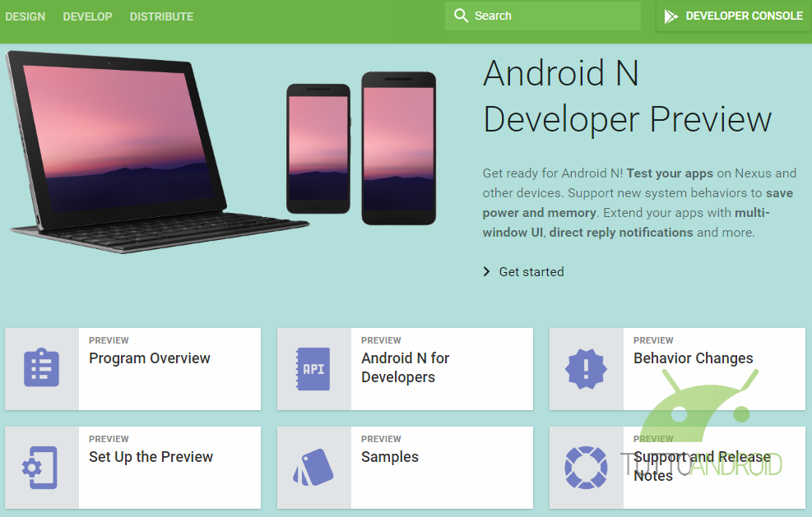The width and height of the screenshot is (812, 517).
Task: Click the PREVIEW label above Program Overview
Action: [x=109, y=340]
